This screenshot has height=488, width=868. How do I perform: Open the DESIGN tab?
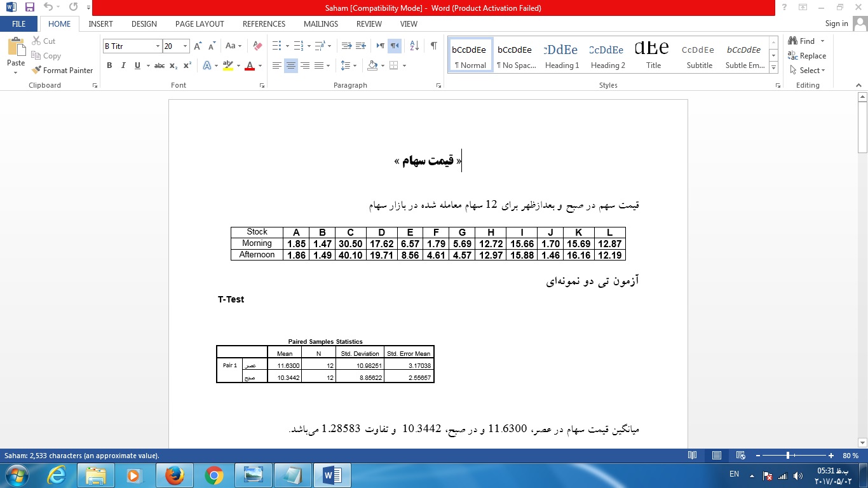tap(144, 24)
